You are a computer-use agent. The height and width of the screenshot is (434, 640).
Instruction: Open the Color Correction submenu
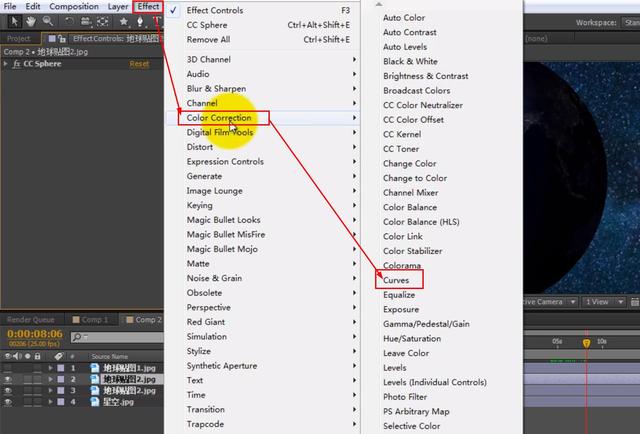(x=262, y=118)
